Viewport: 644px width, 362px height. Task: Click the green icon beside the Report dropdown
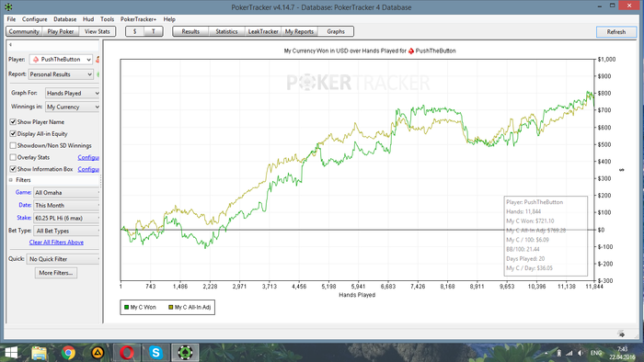click(98, 74)
